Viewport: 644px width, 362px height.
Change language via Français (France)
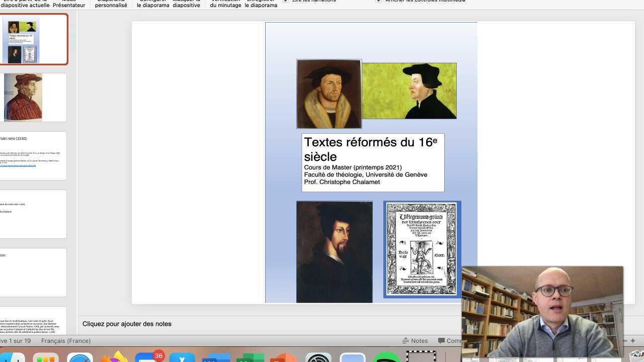coord(66,341)
